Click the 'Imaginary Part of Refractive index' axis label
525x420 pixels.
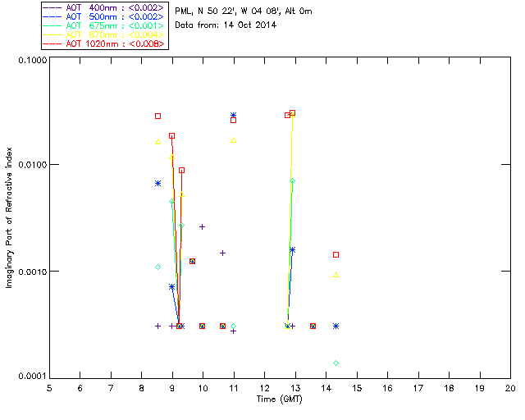9,217
